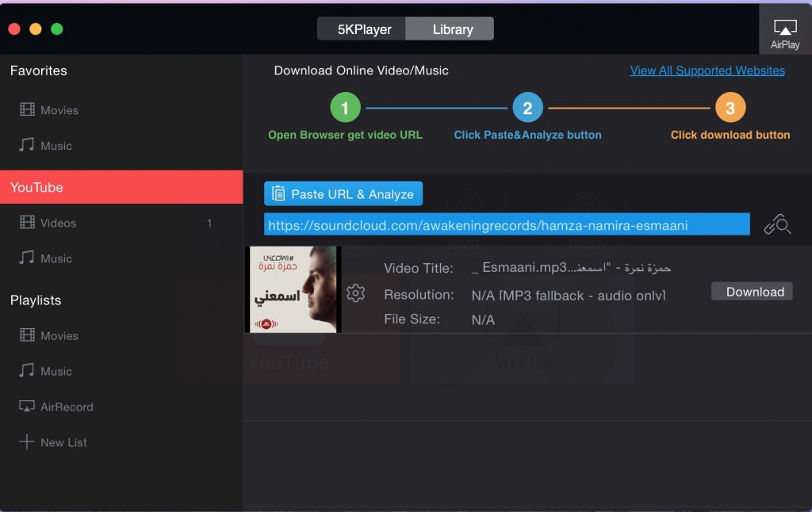
Task: Switch to the Library tab
Action: pos(450,29)
